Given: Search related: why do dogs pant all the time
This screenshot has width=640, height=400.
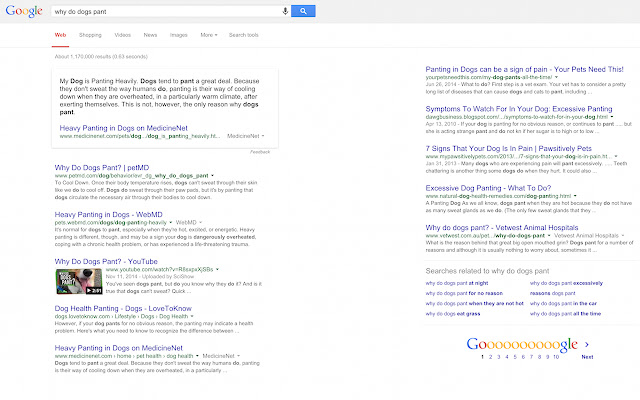Looking at the screenshot, I should point(565,314).
